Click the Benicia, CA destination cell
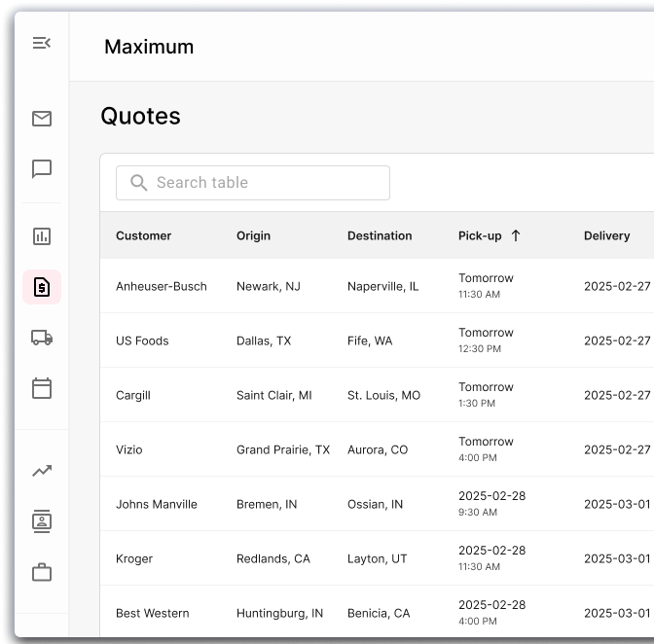Screen dimensions: 654x644 click(x=379, y=613)
